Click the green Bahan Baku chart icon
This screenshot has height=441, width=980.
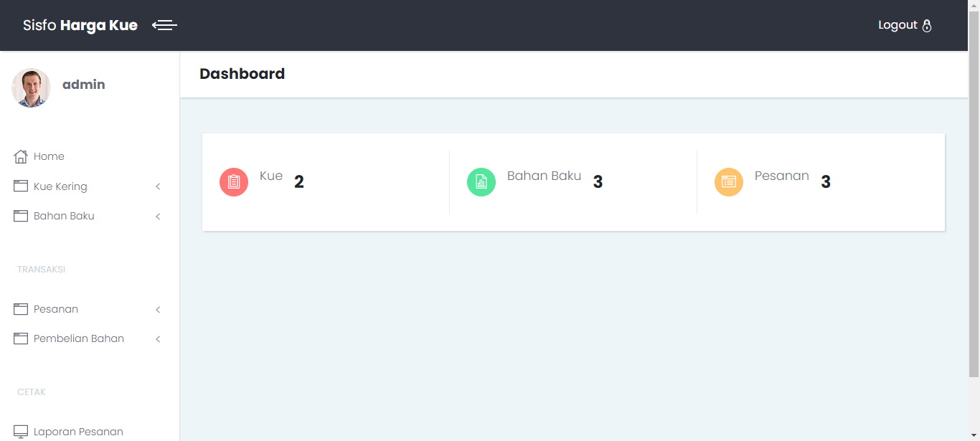[481, 182]
